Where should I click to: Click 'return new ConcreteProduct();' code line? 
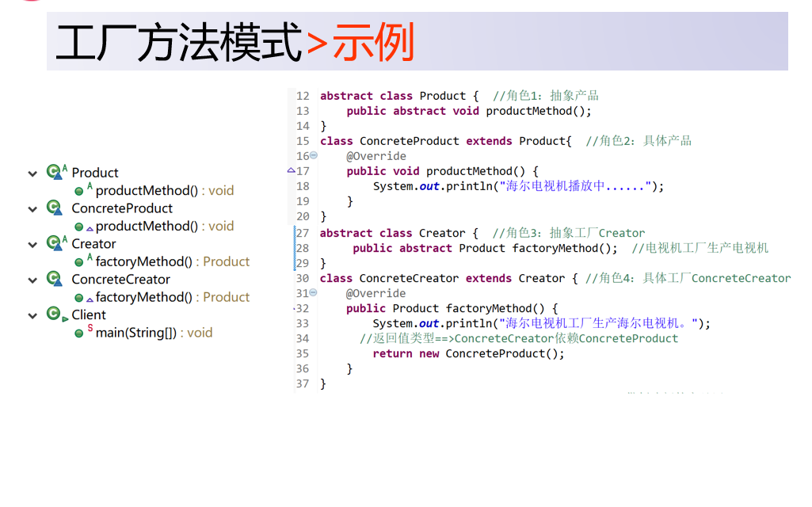[x=468, y=353]
